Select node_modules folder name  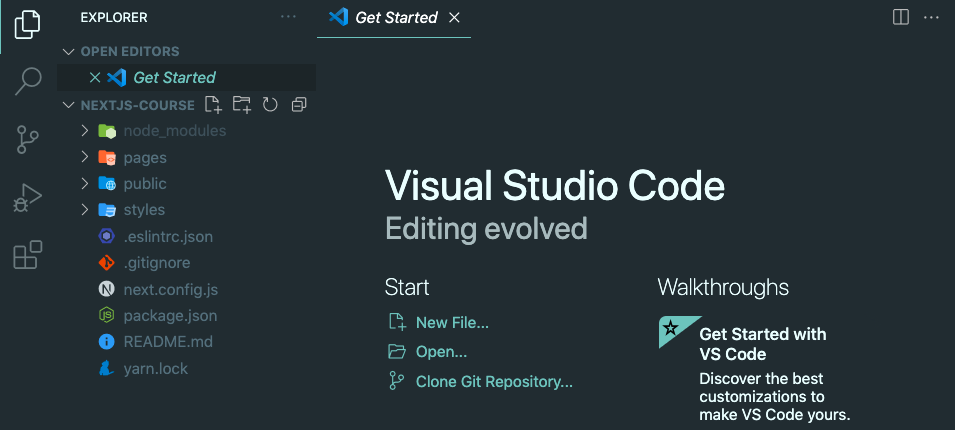(x=175, y=131)
